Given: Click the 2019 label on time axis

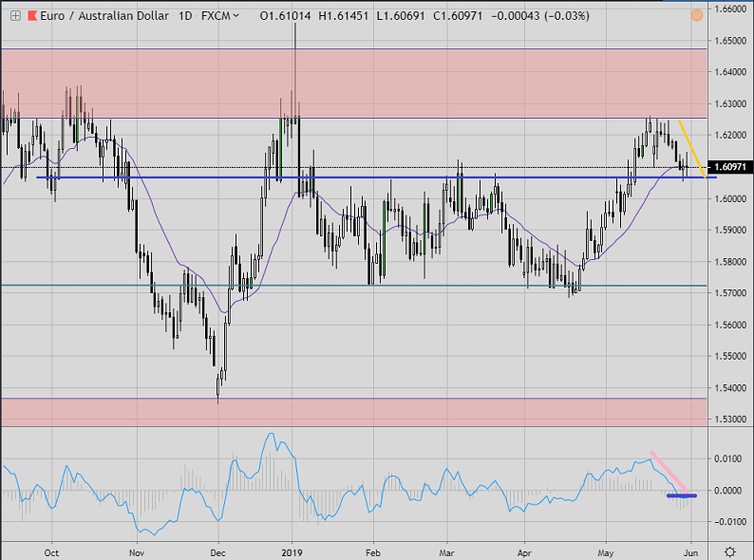Looking at the screenshot, I should pyautogui.click(x=292, y=552).
